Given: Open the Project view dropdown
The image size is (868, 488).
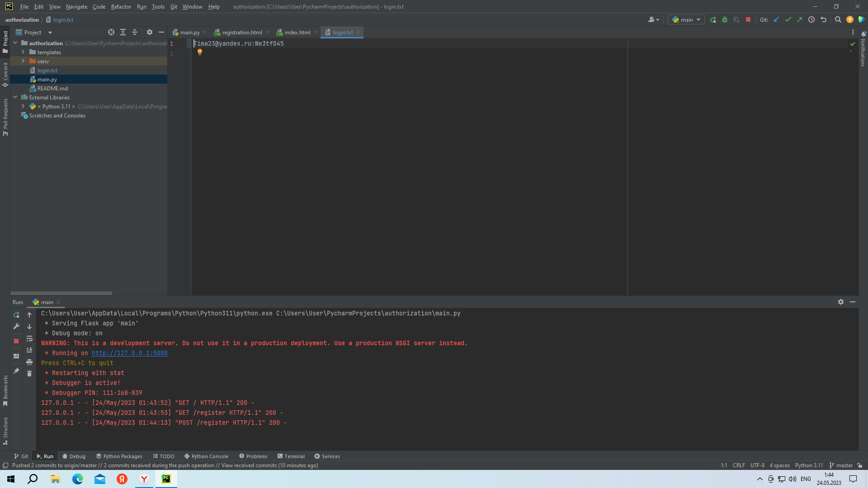Looking at the screenshot, I should [50, 33].
